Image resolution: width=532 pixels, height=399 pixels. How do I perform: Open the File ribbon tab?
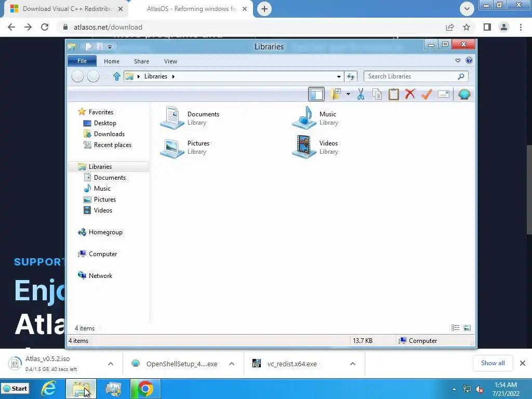[x=82, y=61]
